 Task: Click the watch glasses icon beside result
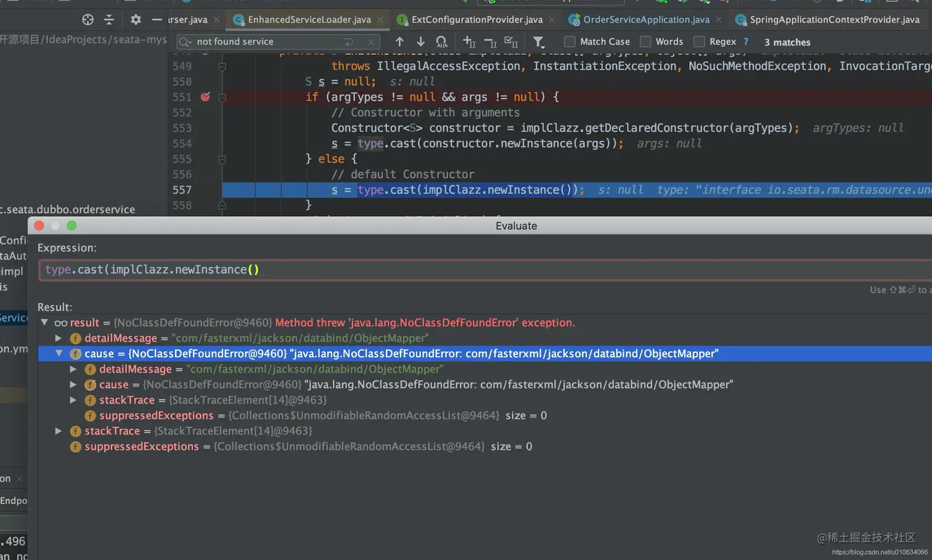click(60, 323)
